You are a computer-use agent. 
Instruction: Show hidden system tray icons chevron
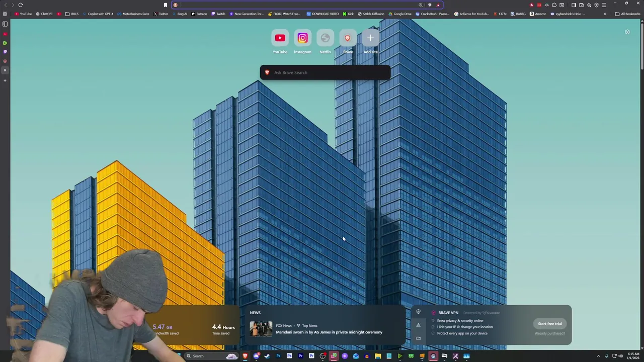tap(598, 356)
